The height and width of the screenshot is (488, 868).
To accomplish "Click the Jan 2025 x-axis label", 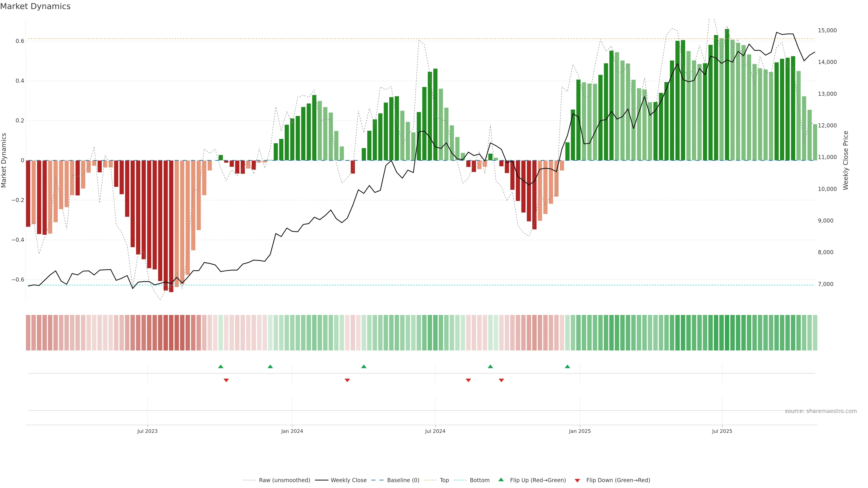I will pyautogui.click(x=580, y=431).
